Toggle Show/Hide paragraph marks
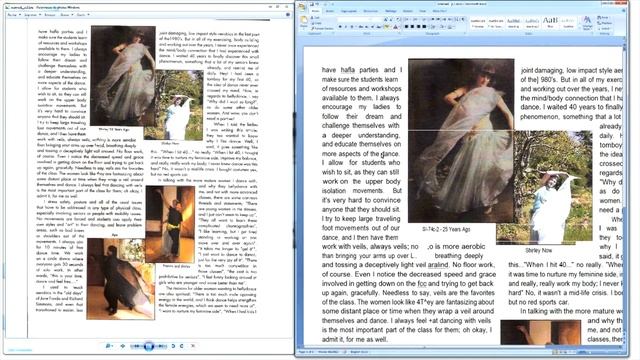 [x=462, y=19]
